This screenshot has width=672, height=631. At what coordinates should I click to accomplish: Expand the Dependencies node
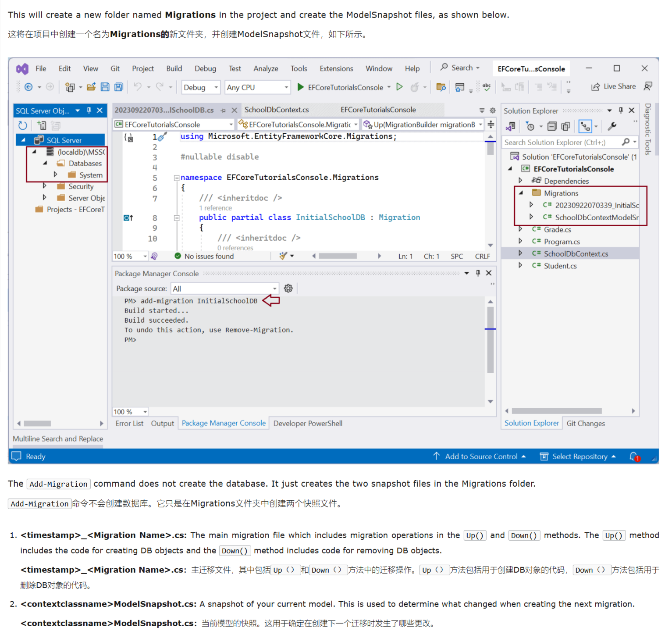coord(520,180)
